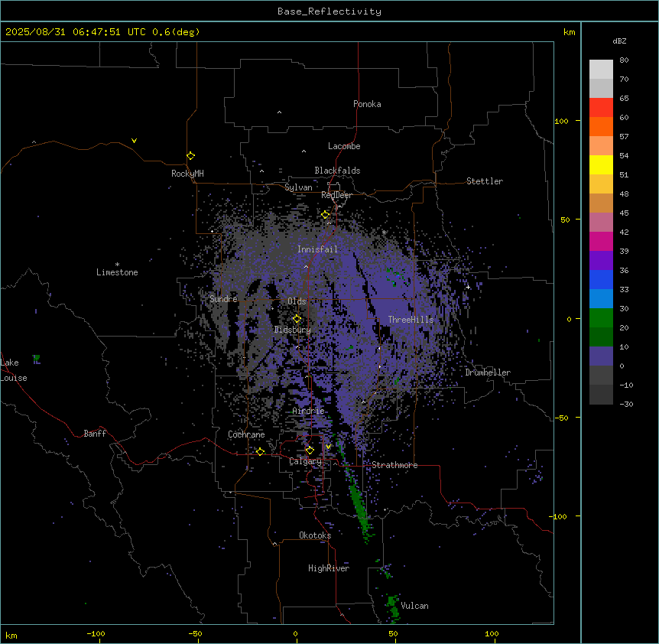Click the yellow V marker northwest of RockyMH
The height and width of the screenshot is (644, 659).
point(134,141)
